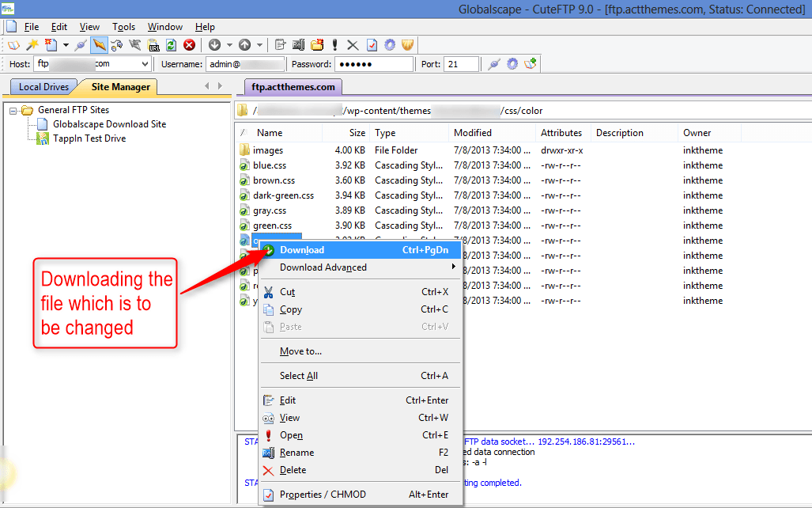The image size is (812, 508).
Task: Click the Password input field
Action: coord(374,64)
